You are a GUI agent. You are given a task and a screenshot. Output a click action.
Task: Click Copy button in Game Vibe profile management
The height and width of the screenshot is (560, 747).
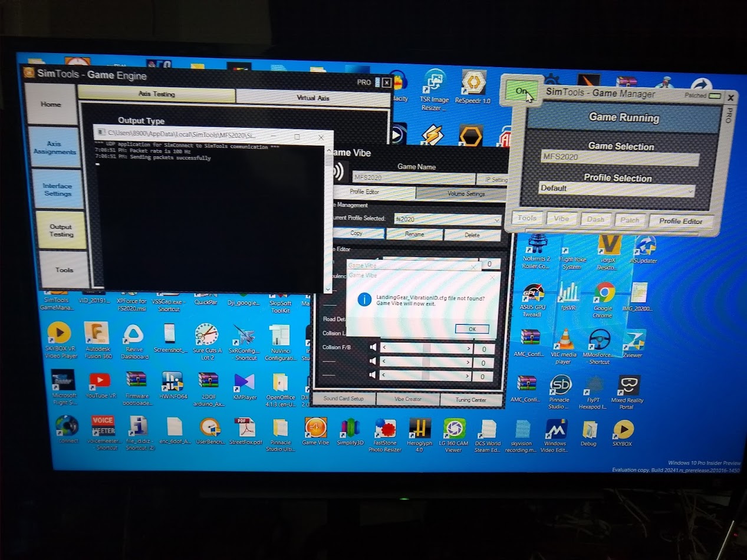click(356, 233)
